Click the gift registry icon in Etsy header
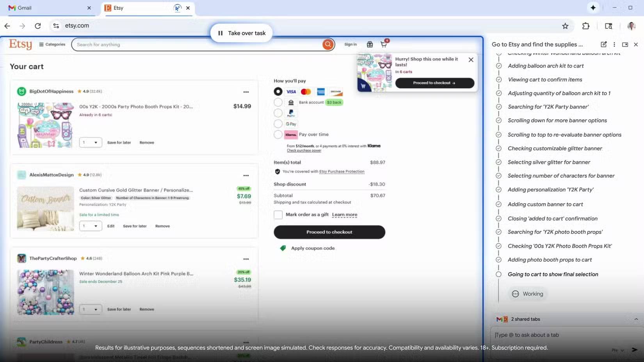Image resolution: width=644 pixels, height=362 pixels. (370, 44)
